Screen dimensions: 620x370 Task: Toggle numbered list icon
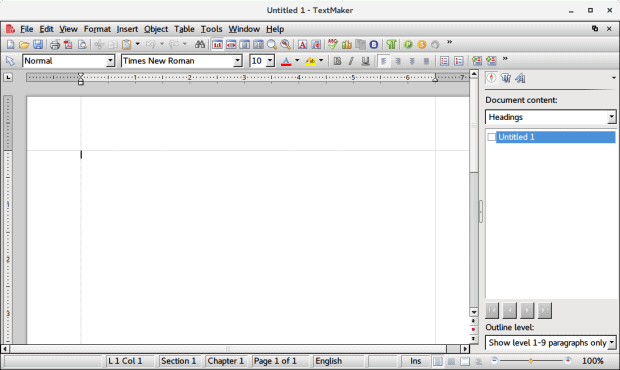point(459,61)
